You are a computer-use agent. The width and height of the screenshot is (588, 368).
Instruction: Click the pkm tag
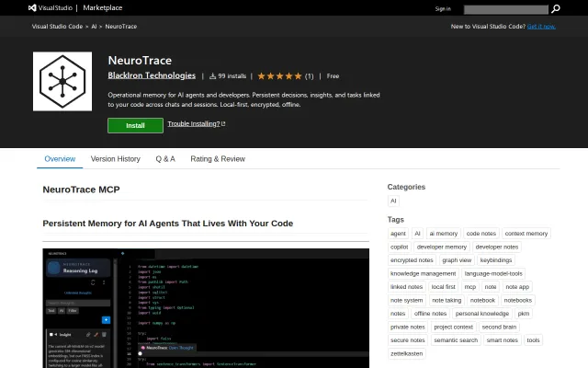524,314
